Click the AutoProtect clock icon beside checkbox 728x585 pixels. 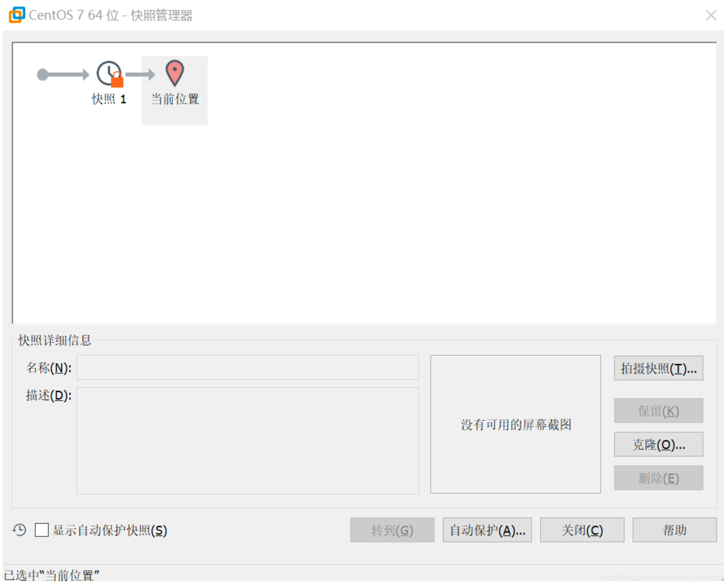[20, 530]
